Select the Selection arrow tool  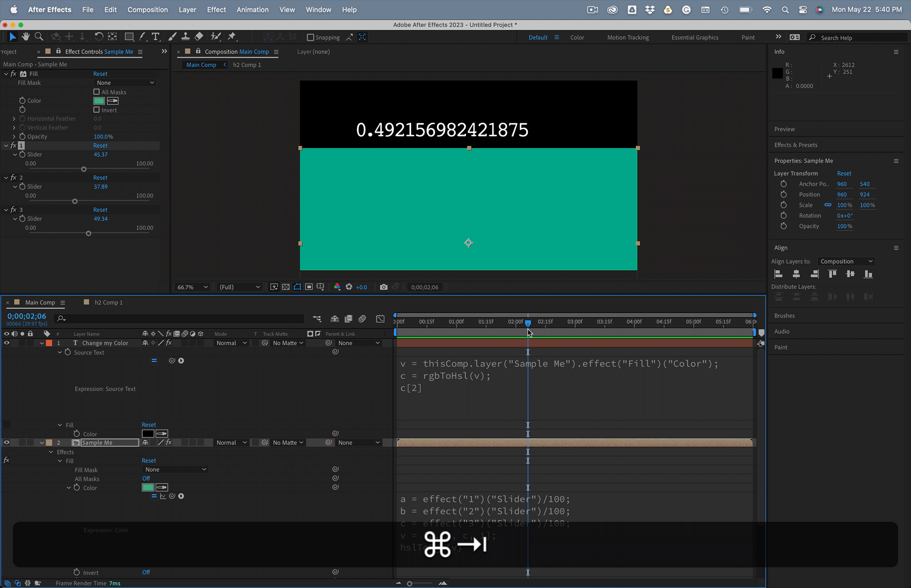13,37
